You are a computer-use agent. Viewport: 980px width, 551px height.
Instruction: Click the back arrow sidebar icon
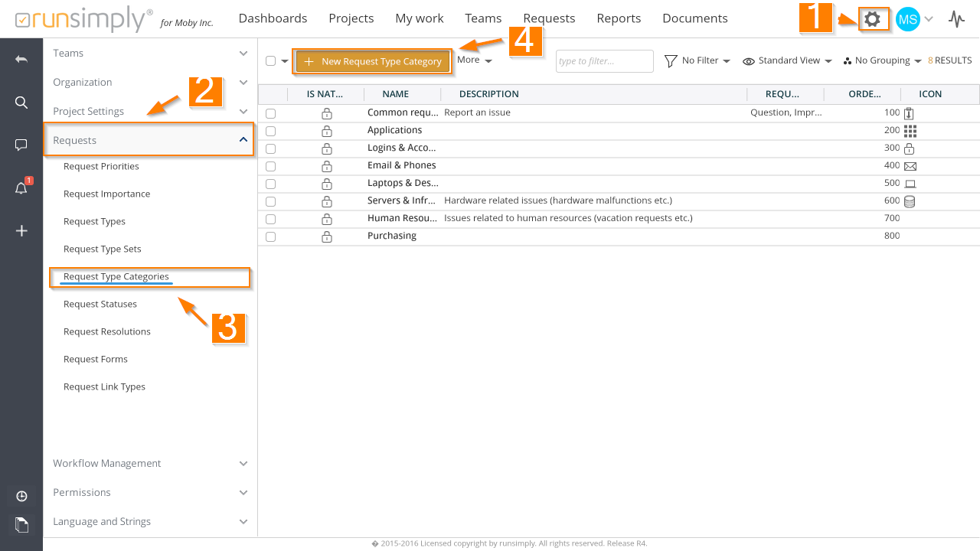point(21,59)
